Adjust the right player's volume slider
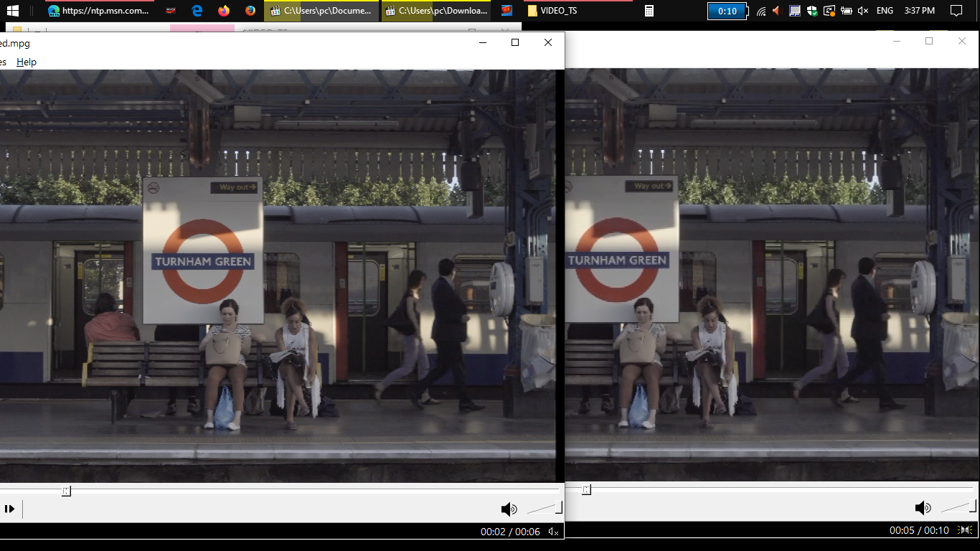Image resolution: width=980 pixels, height=551 pixels. point(958,507)
